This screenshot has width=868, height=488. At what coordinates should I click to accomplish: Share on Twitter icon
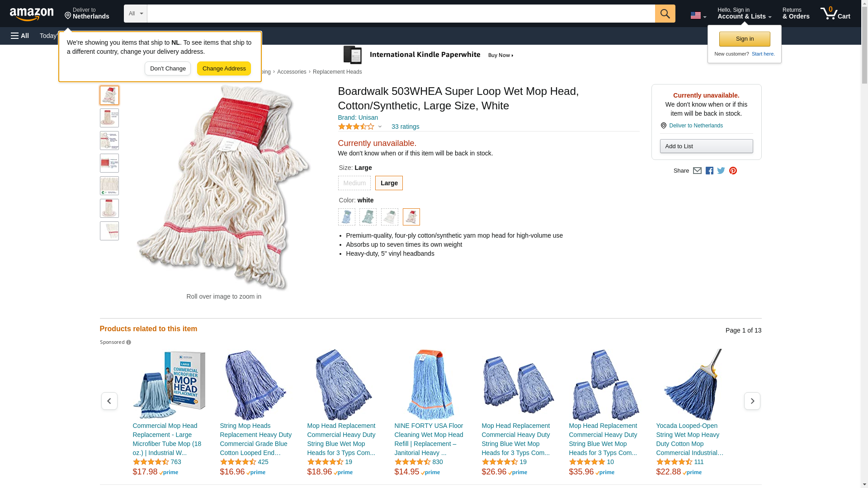[x=721, y=171]
